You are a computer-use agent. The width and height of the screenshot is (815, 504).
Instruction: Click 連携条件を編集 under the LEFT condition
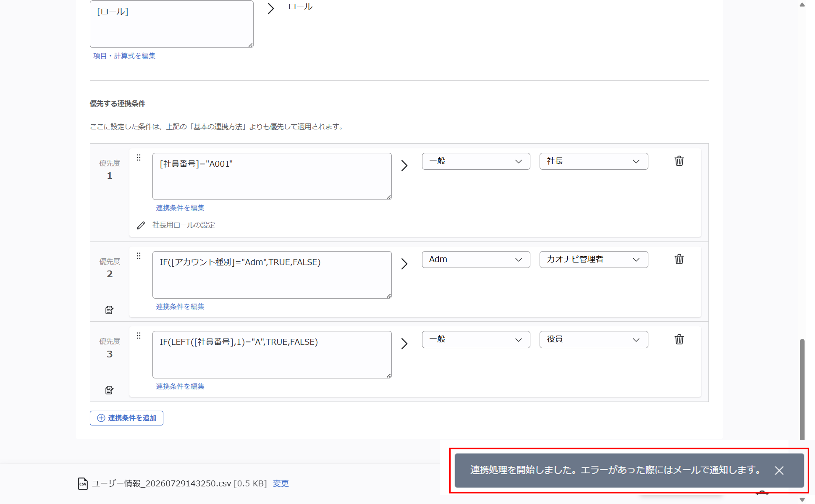(180, 386)
